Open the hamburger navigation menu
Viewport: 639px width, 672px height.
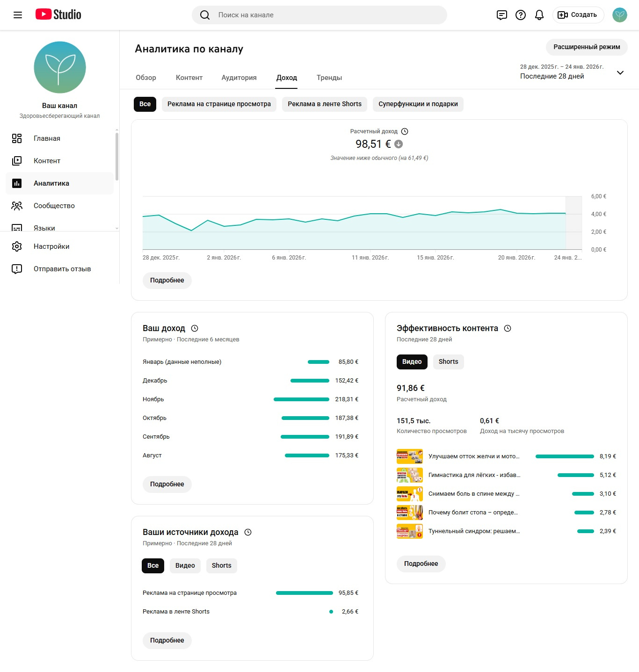pyautogui.click(x=18, y=15)
